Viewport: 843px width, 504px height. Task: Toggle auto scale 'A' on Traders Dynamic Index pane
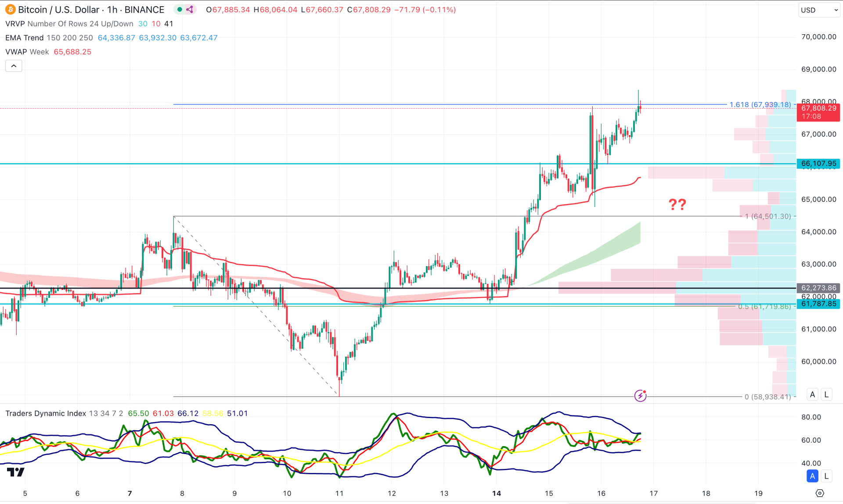tap(812, 476)
